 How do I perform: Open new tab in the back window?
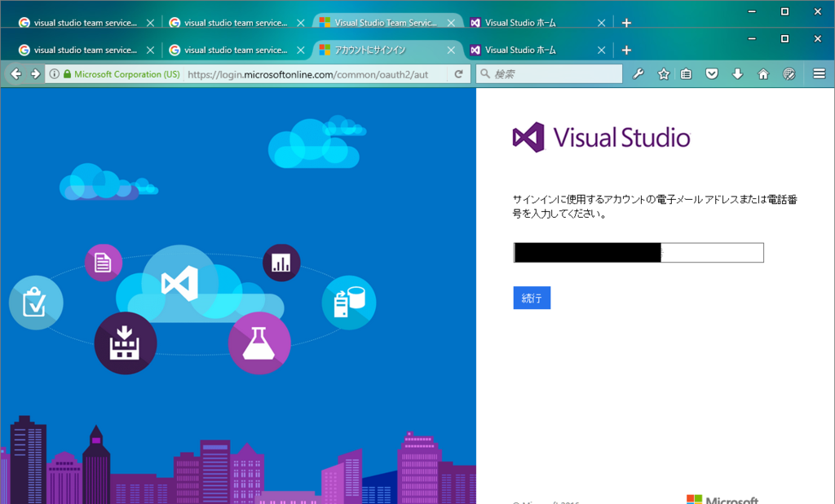tap(626, 22)
